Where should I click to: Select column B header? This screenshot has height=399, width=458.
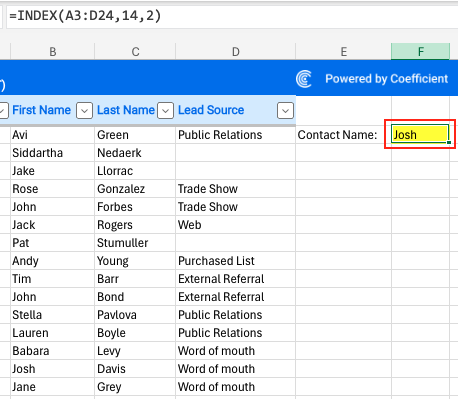53,52
